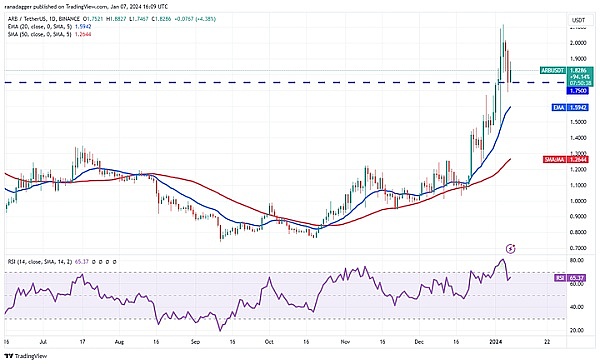600x364 pixels.
Task: Click the 0.7000 price axis label
Action: coord(578,248)
